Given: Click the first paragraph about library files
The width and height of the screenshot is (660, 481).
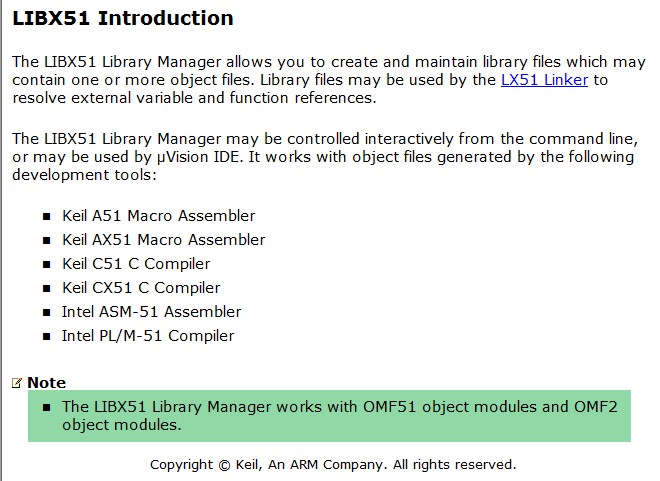Looking at the screenshot, I should pos(329,80).
